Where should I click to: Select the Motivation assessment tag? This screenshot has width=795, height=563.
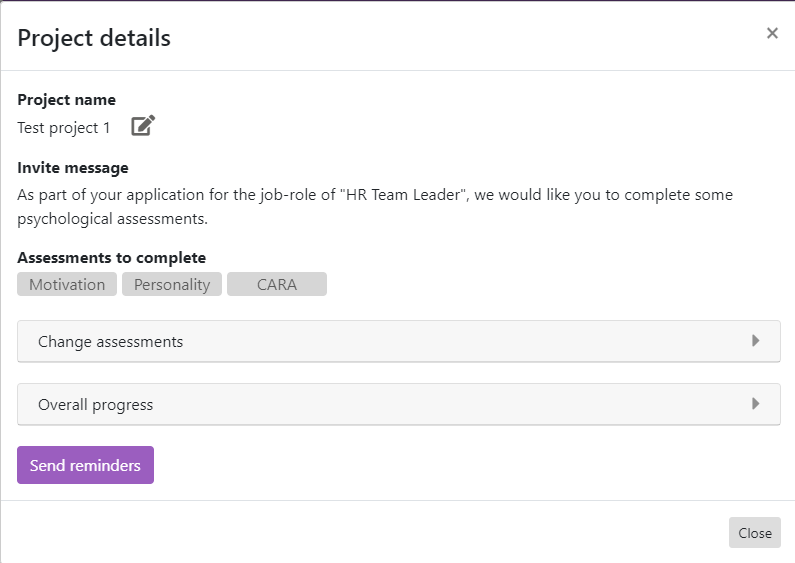tap(67, 285)
